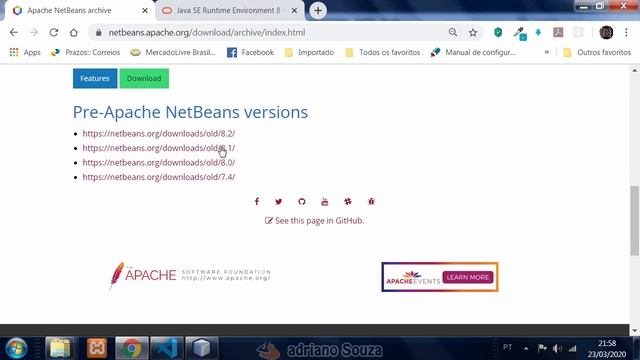640x360 pixels.
Task: Open the YouTube icon in page footer
Action: [x=324, y=201]
